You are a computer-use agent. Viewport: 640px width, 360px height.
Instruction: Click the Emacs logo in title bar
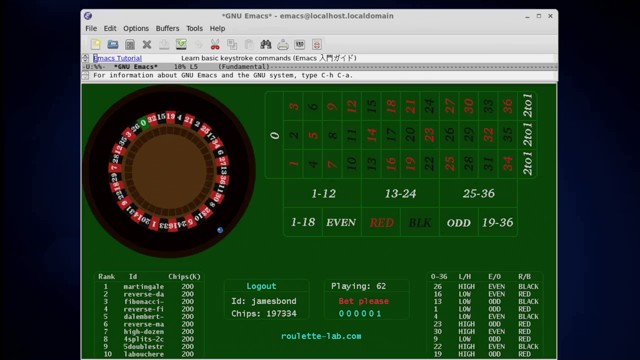point(88,16)
